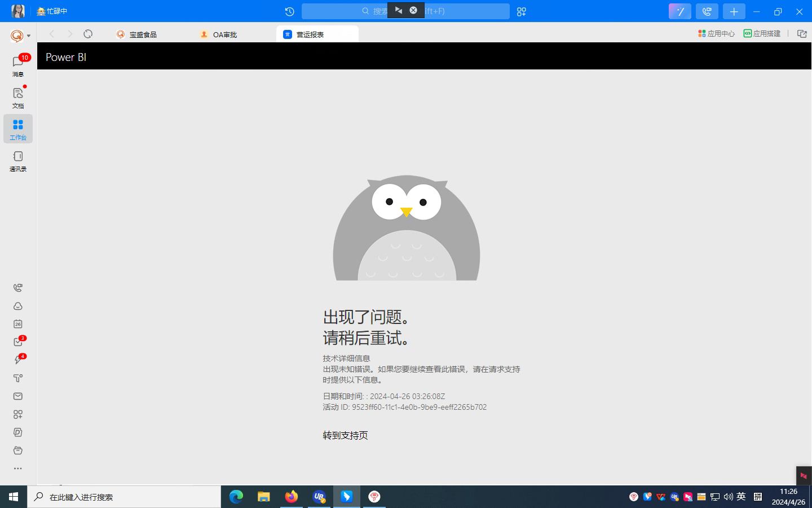812x508 pixels.
Task: Click the Power BI header title
Action: point(66,57)
